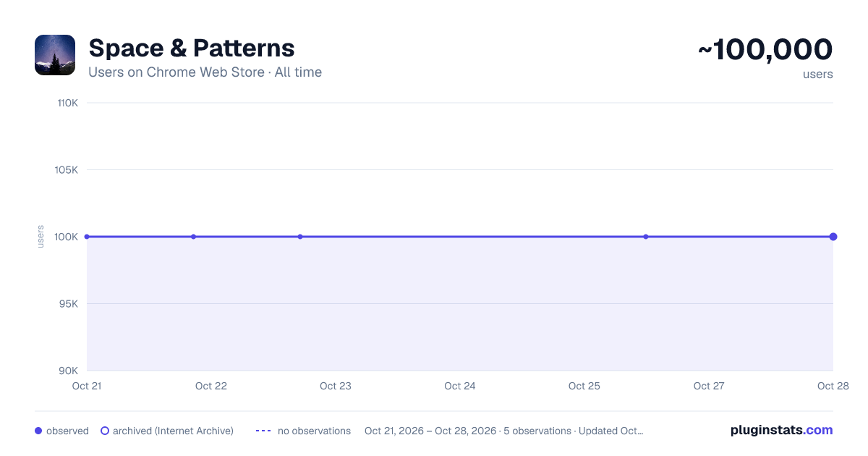Click the no observations legend label
The width and height of the screenshot is (868, 456).
[x=314, y=431]
